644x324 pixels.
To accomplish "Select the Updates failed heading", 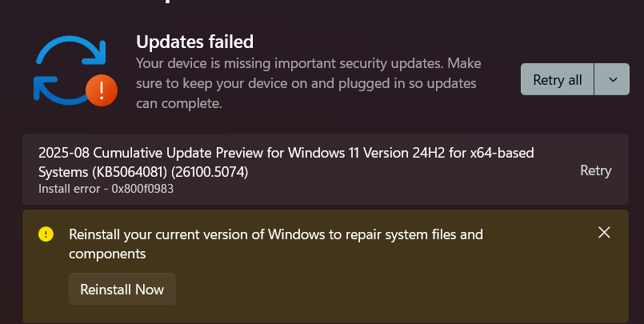I will (194, 42).
